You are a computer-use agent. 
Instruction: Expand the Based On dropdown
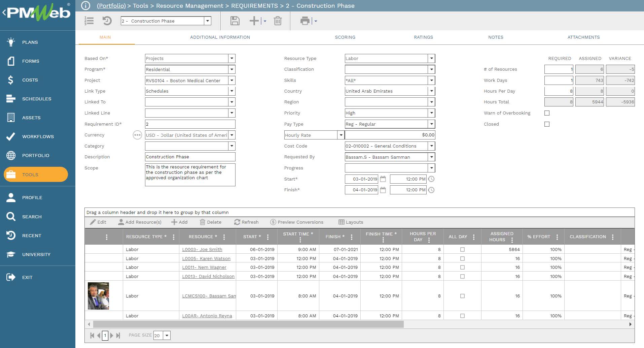click(x=232, y=58)
